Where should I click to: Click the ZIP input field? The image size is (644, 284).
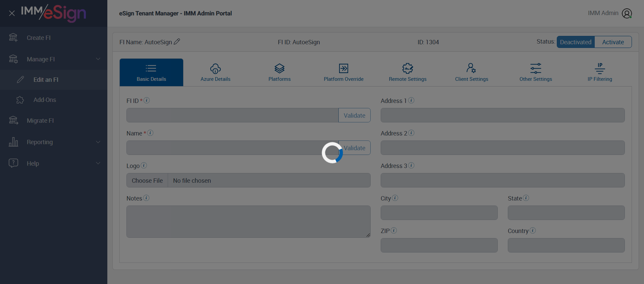[439, 245]
